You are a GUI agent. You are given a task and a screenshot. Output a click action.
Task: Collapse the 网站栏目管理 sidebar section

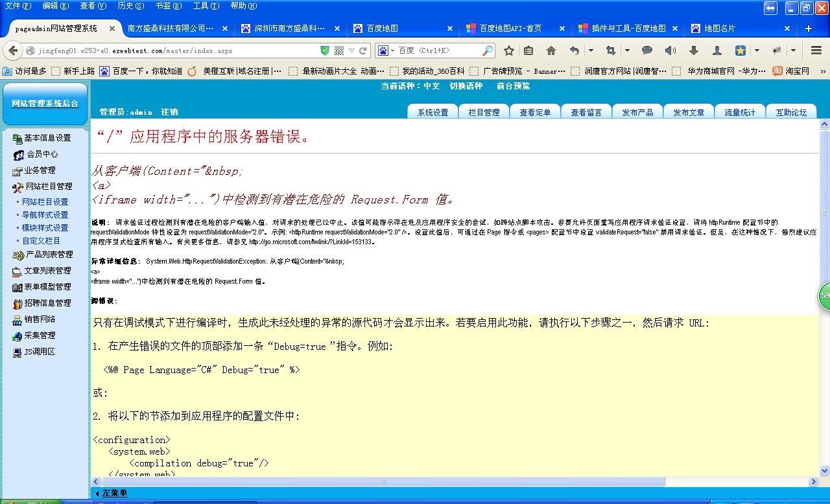[x=48, y=187]
